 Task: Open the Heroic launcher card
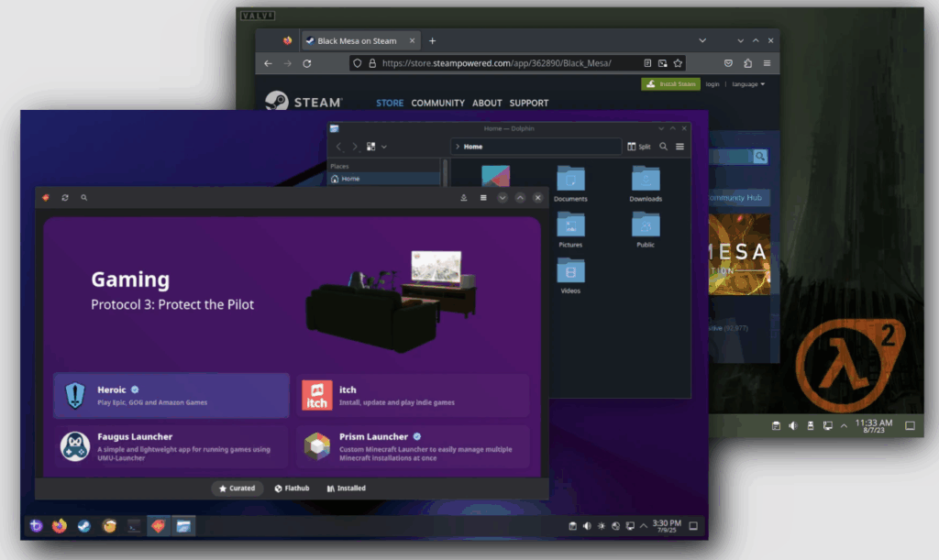(171, 395)
